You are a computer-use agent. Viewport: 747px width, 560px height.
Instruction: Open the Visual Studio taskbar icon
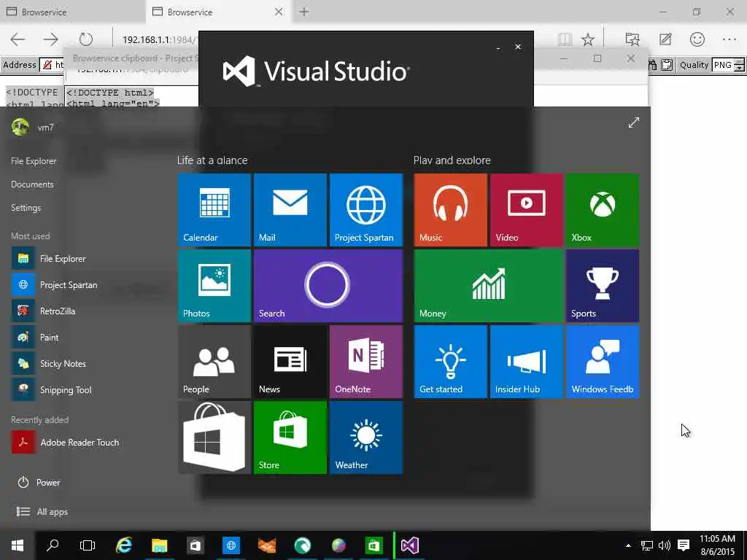point(410,545)
